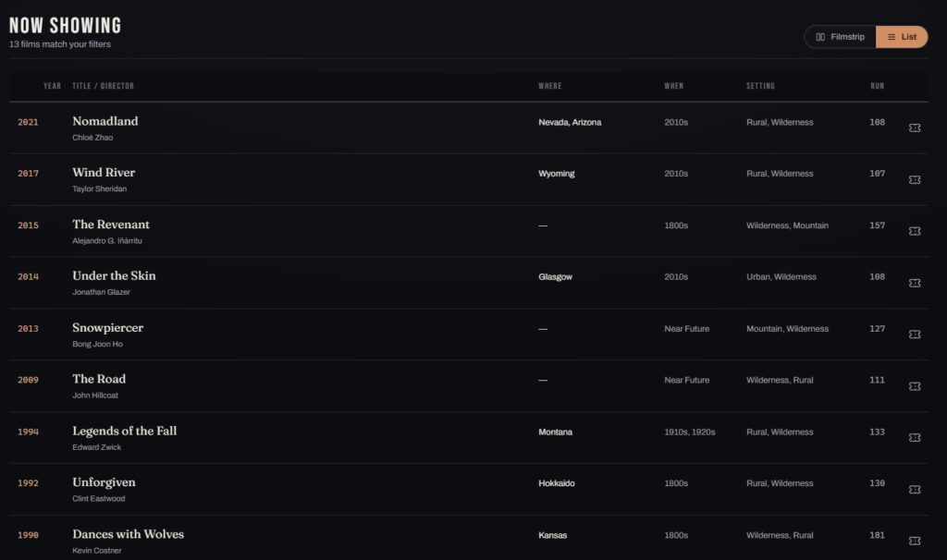This screenshot has height=560, width=947.
Task: Click the ticket icon for Nomadland
Action: tap(915, 128)
